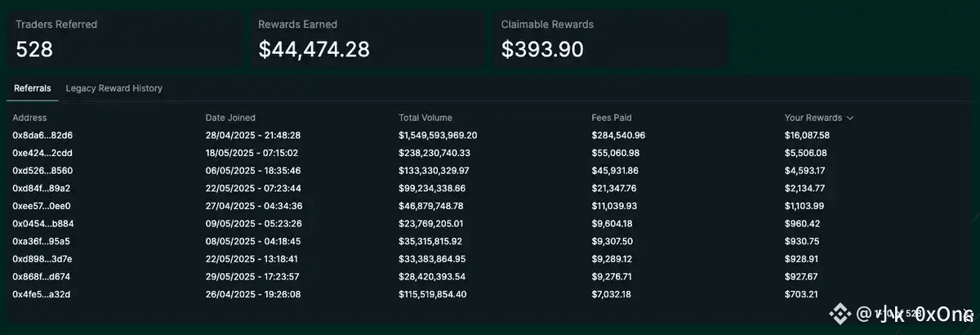Select the 0xd526...8560 referral row
This screenshot has height=335, width=980.
[x=490, y=171]
